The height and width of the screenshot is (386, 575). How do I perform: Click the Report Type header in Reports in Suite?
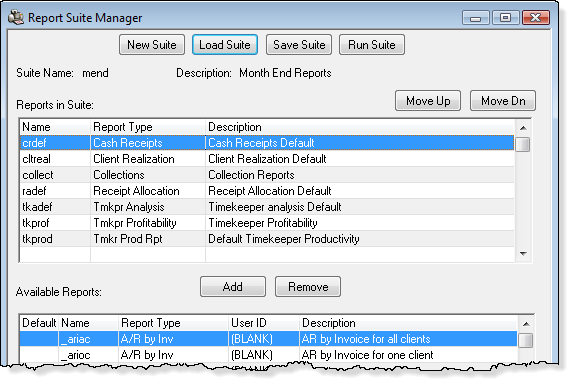pos(148,127)
